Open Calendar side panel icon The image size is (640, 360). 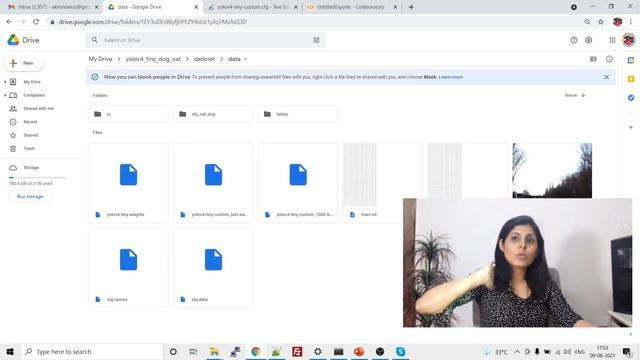click(631, 60)
